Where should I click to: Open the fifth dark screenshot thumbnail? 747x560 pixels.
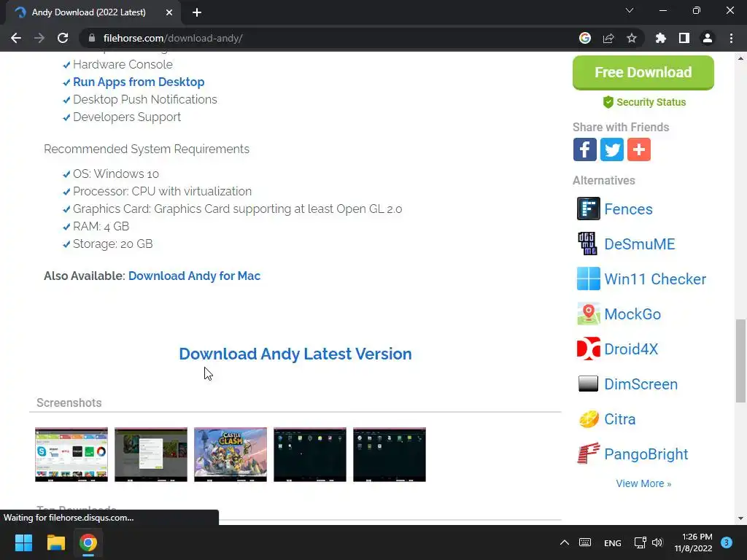(x=390, y=454)
